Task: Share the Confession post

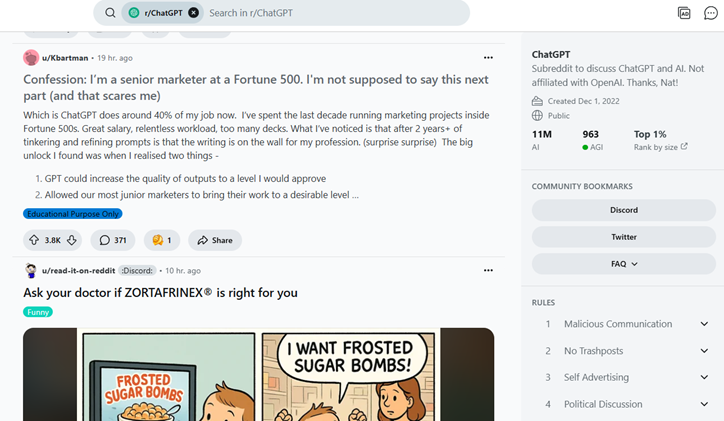Action: tap(215, 240)
